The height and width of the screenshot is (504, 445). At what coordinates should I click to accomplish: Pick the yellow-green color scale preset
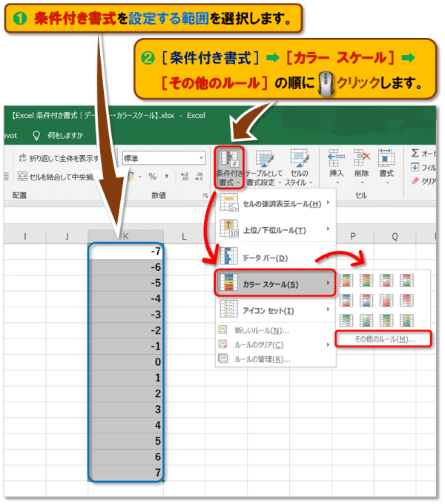pos(406,321)
